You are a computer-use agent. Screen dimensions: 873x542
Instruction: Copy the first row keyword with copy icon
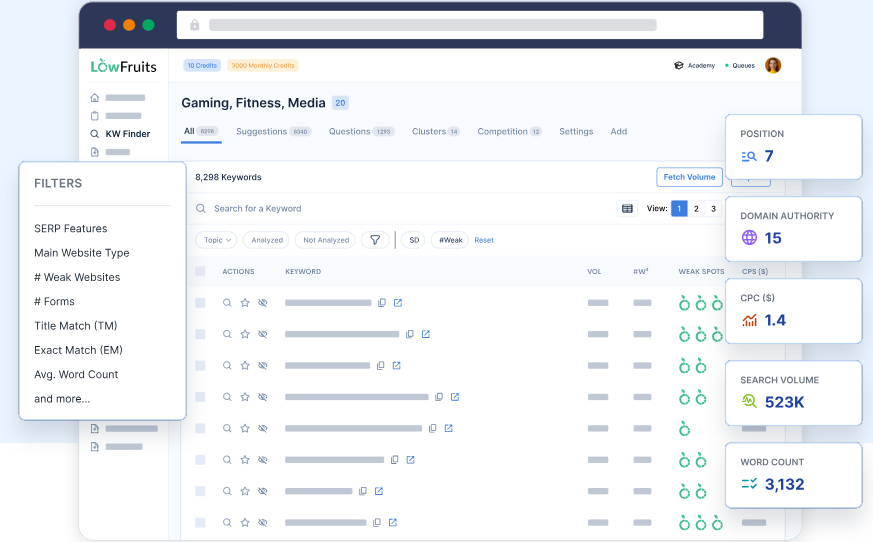point(382,302)
